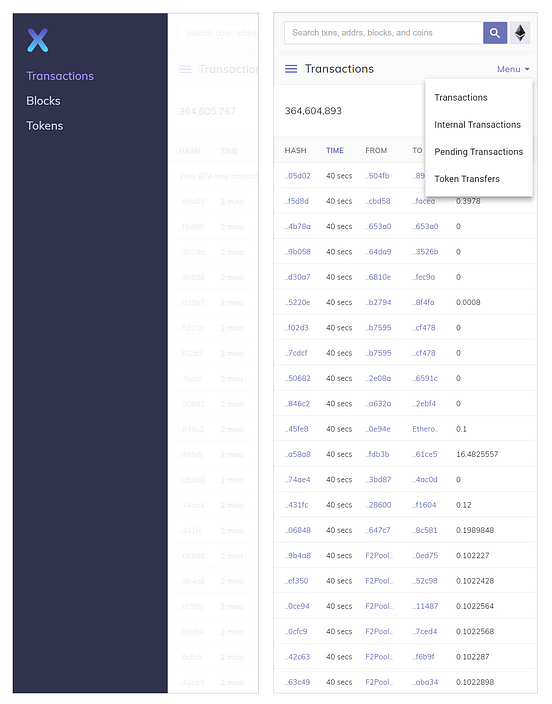This screenshot has height=704, width=552.
Task: Open from address ..647c7
Action: 378,530
